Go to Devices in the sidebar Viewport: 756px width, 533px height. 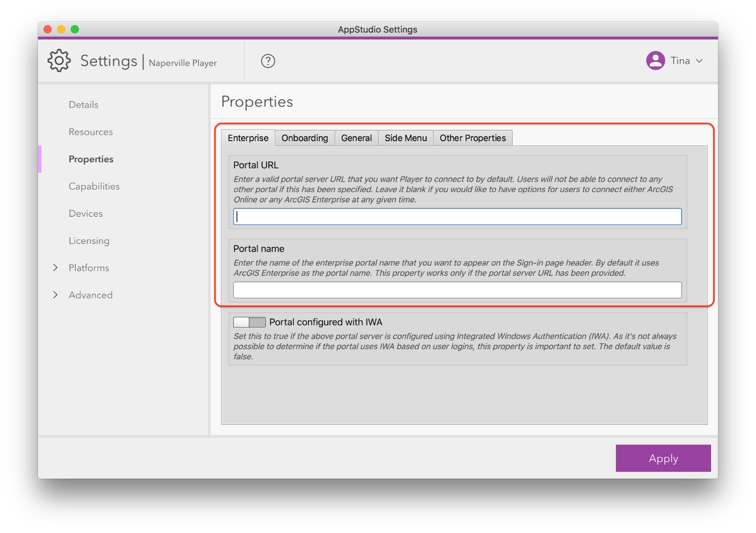point(86,213)
